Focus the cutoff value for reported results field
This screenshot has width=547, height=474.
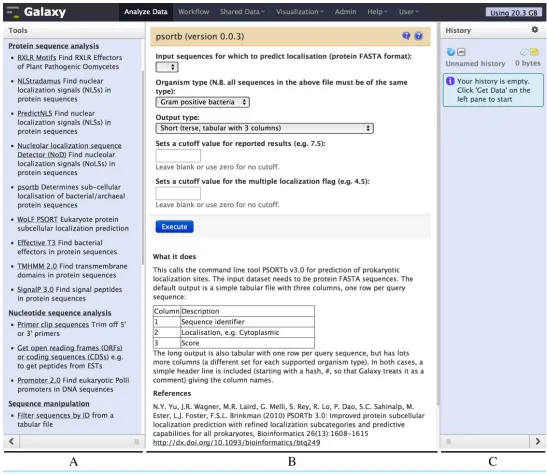click(178, 156)
